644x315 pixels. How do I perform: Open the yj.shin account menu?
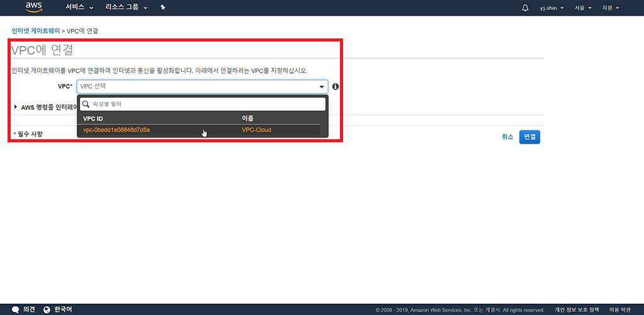[551, 8]
